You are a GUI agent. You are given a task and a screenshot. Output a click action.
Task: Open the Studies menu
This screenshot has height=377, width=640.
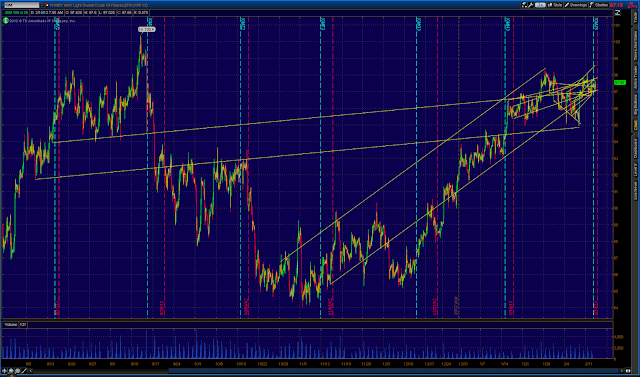point(599,5)
